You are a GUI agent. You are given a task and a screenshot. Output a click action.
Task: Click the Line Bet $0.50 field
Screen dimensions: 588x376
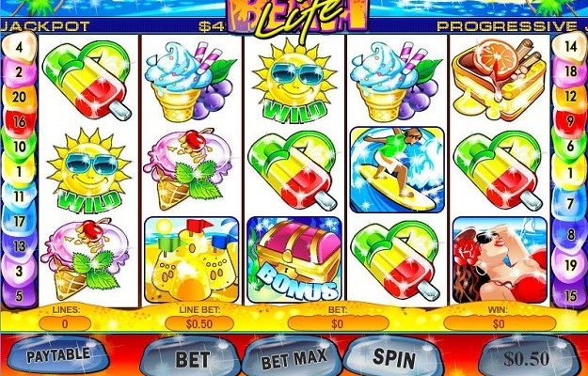pyautogui.click(x=199, y=323)
